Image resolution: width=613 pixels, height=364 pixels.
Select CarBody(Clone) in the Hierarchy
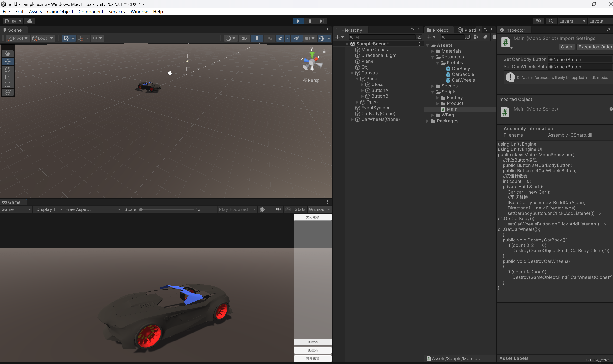tap(378, 114)
